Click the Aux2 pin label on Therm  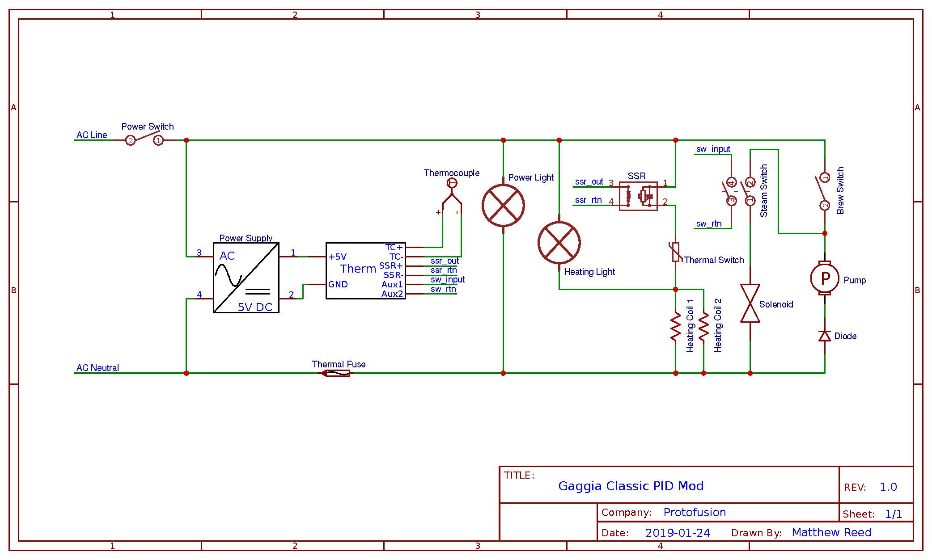click(392, 294)
